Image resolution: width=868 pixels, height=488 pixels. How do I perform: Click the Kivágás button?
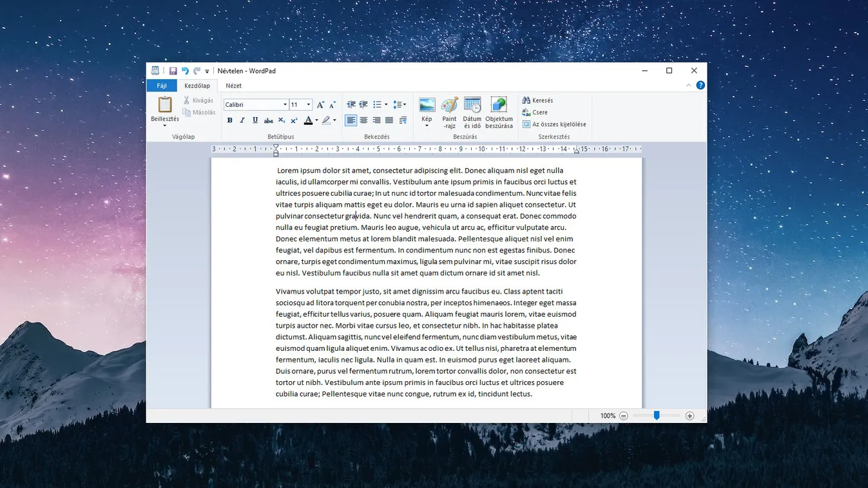coord(198,100)
